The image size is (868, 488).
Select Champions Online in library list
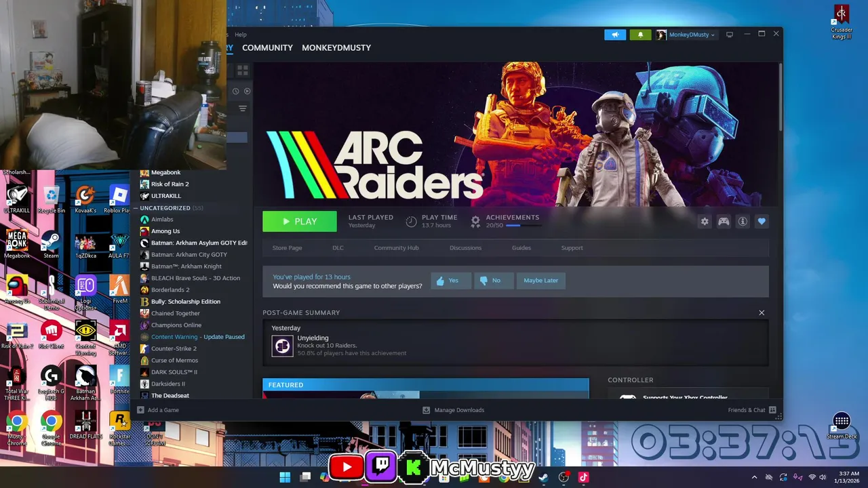tap(176, 325)
